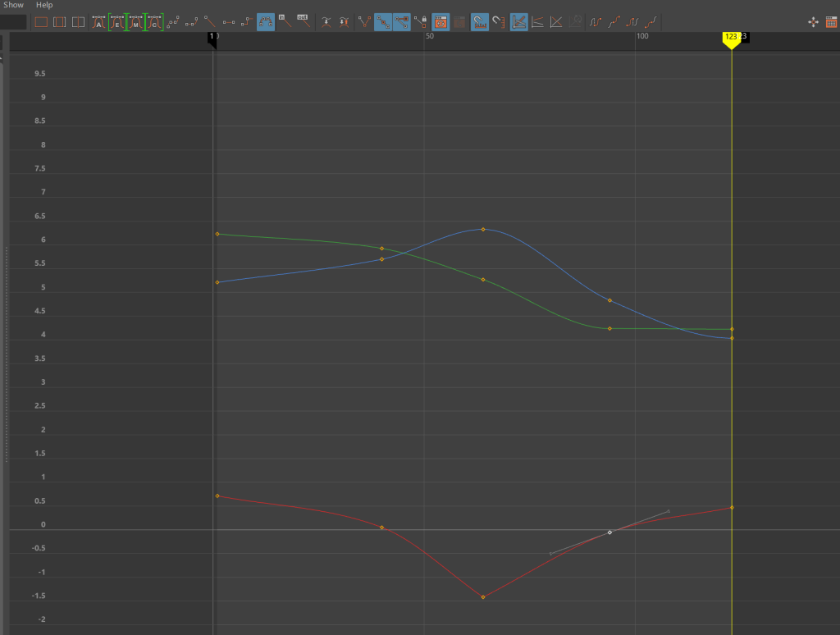This screenshot has height=635, width=840.
Task: Select first key on green curve
Action: point(217,234)
